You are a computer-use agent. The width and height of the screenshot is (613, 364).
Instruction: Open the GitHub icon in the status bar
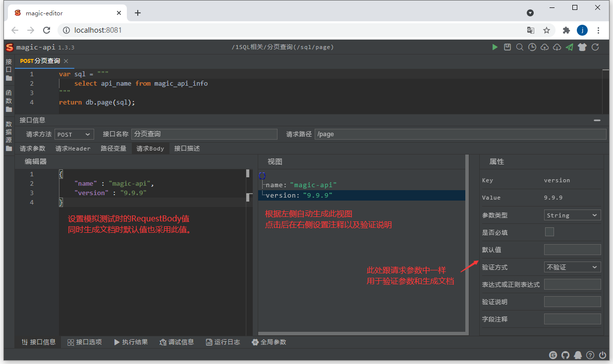click(x=565, y=355)
